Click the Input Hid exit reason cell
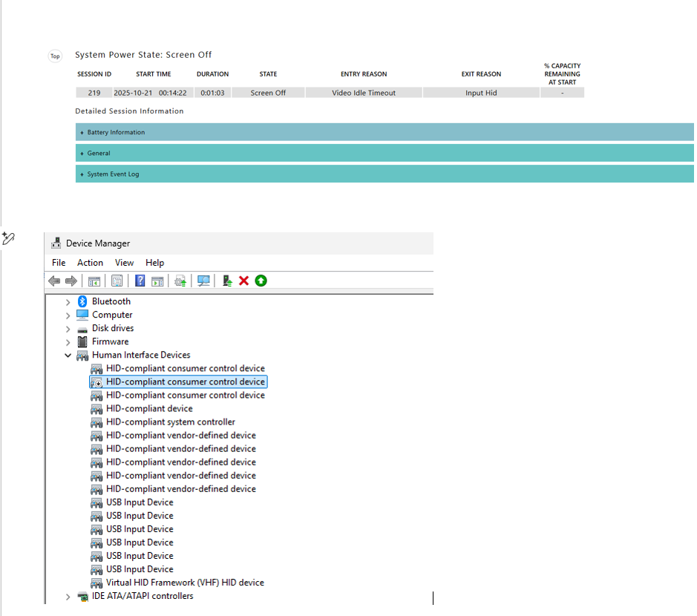Screen dimensions: 697x616 481,93
